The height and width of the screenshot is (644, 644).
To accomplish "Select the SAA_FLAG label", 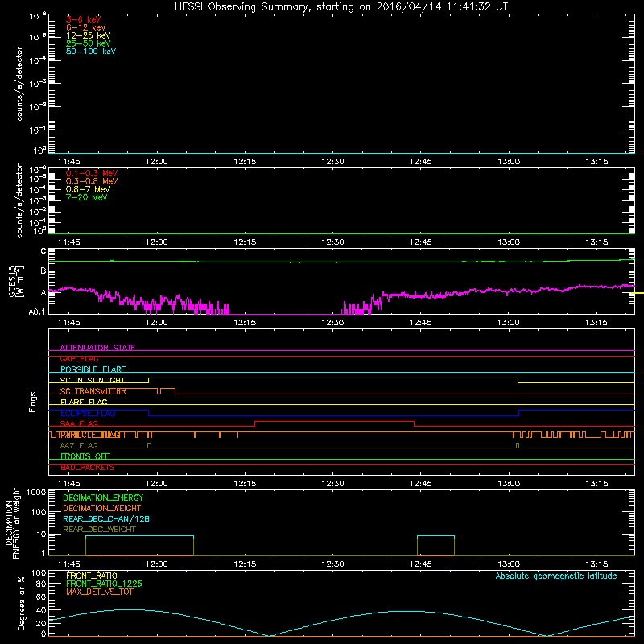I will (x=79, y=423).
